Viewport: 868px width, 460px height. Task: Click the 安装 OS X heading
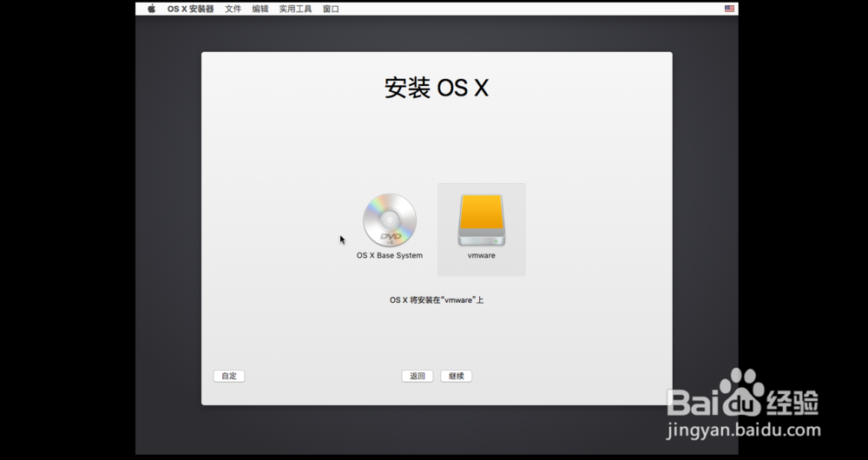point(437,88)
